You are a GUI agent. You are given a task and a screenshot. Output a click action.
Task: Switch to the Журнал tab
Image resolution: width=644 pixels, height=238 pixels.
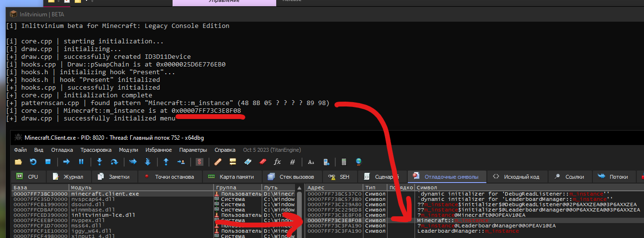click(68, 177)
